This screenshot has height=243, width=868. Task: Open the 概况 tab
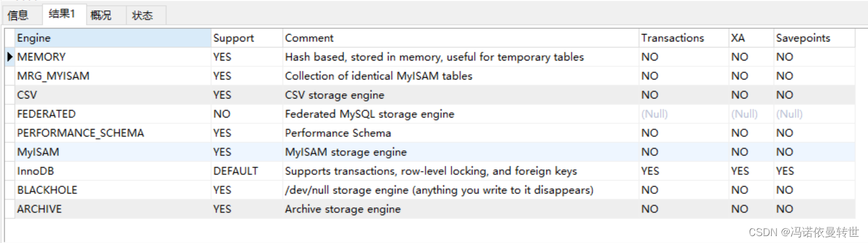tap(100, 16)
